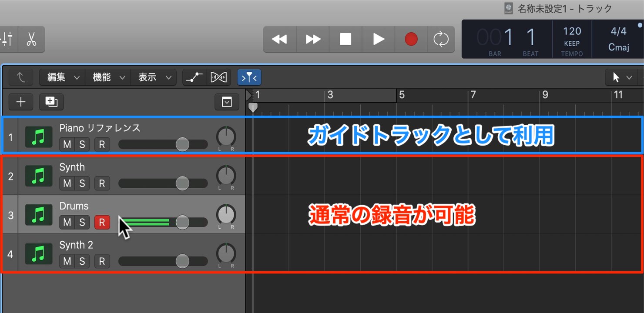Start recording with the red Record button
644x313 pixels.
[411, 39]
